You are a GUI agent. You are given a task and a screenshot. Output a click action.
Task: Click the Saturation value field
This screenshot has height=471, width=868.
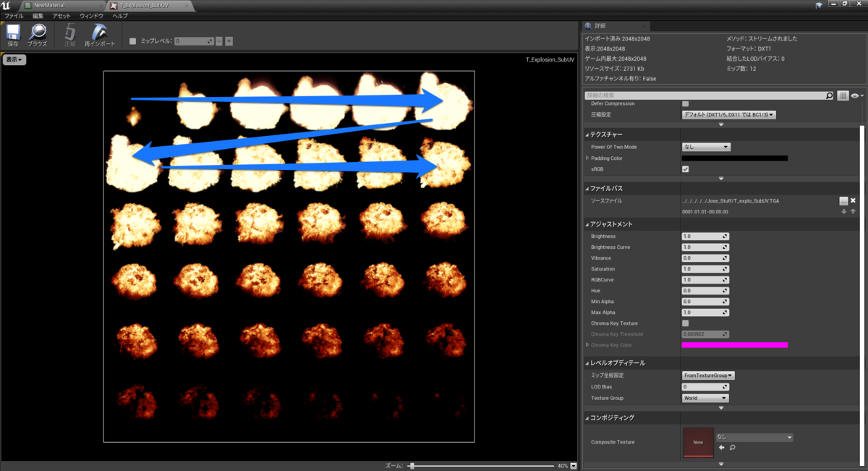point(705,269)
